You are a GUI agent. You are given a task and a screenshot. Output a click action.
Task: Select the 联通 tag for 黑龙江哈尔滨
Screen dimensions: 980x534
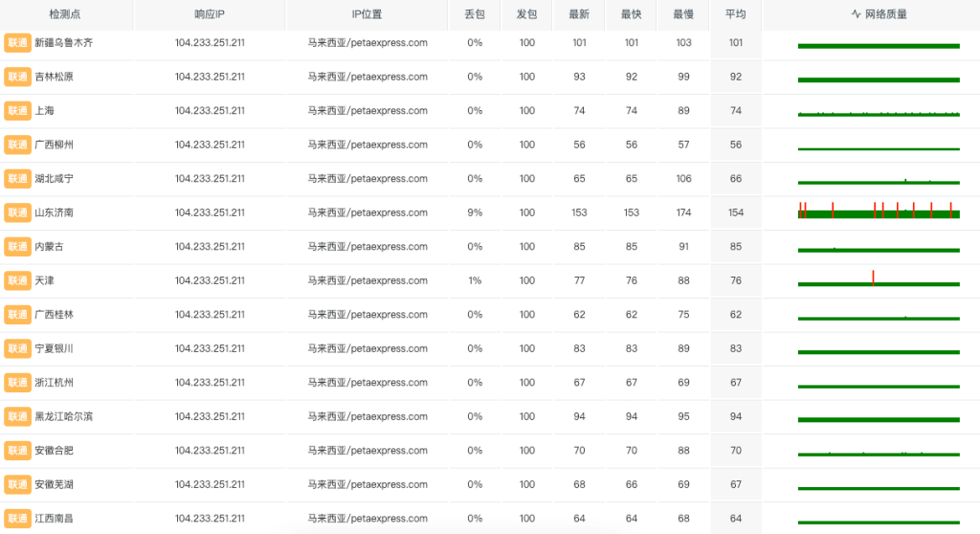17,416
